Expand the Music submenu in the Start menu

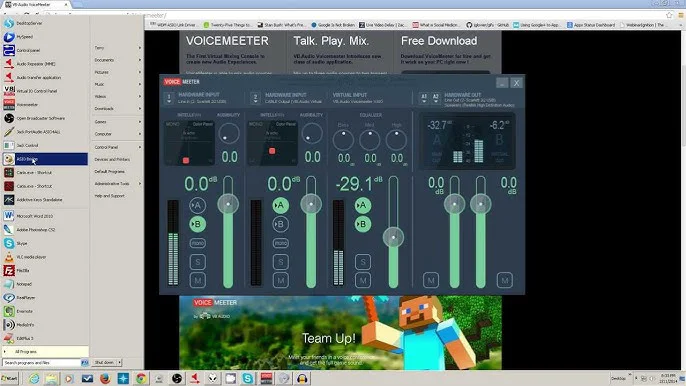tap(117, 84)
